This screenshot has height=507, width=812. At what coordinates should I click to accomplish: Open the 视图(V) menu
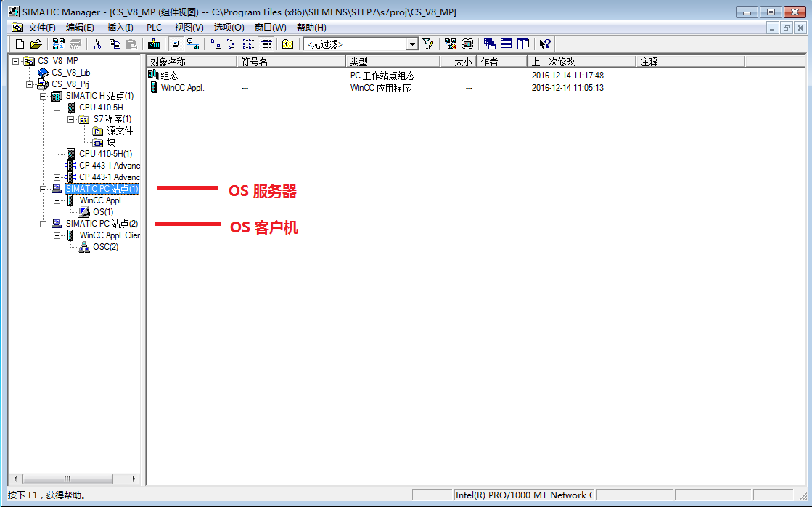pyautogui.click(x=189, y=28)
